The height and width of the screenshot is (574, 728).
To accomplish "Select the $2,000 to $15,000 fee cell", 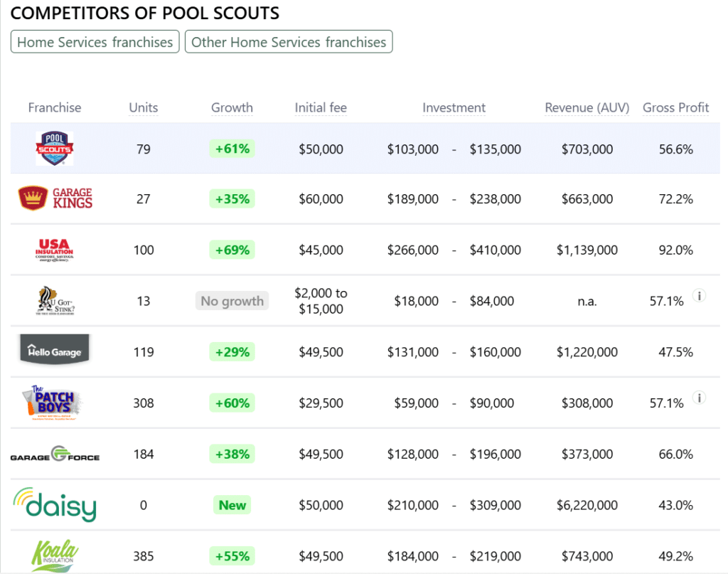I will pos(321,301).
